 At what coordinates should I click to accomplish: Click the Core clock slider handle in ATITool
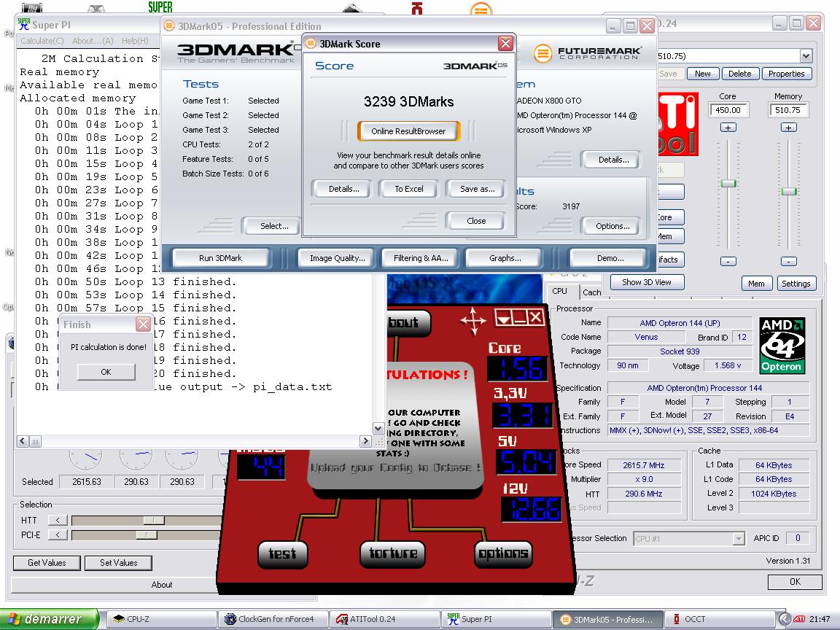point(728,184)
